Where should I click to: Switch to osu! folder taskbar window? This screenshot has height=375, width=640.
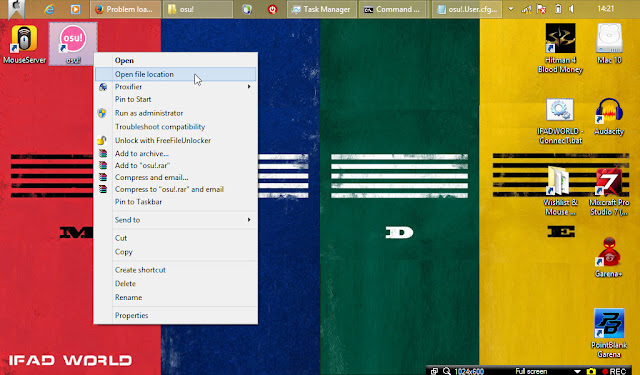pos(198,9)
